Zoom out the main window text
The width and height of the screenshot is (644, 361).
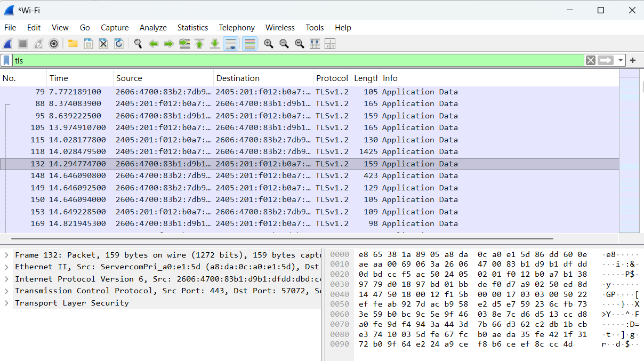point(284,44)
